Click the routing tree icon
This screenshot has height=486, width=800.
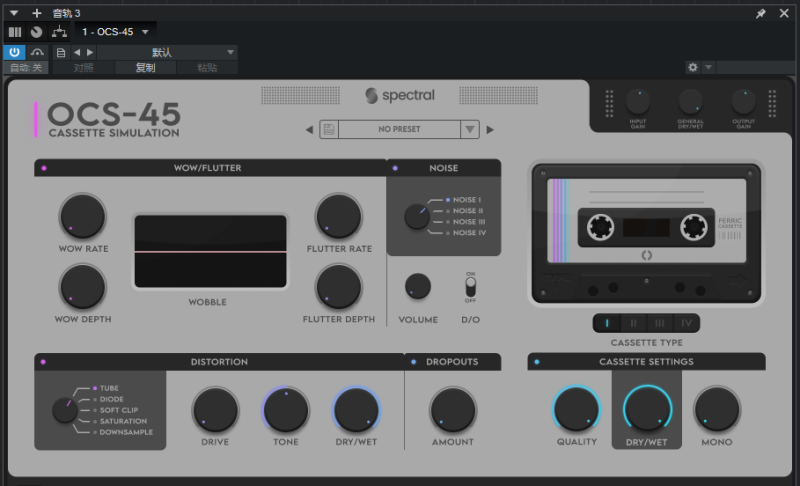[59, 32]
